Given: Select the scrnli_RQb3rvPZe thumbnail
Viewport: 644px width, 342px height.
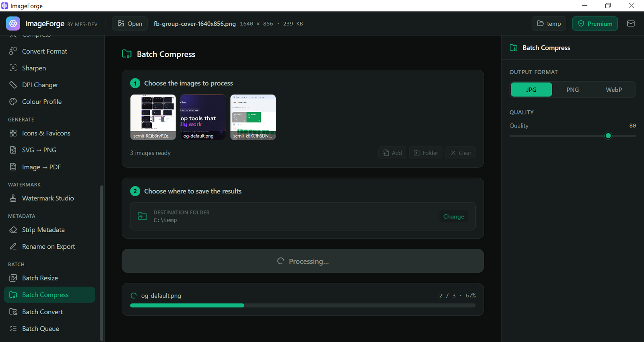Looking at the screenshot, I should [x=153, y=117].
